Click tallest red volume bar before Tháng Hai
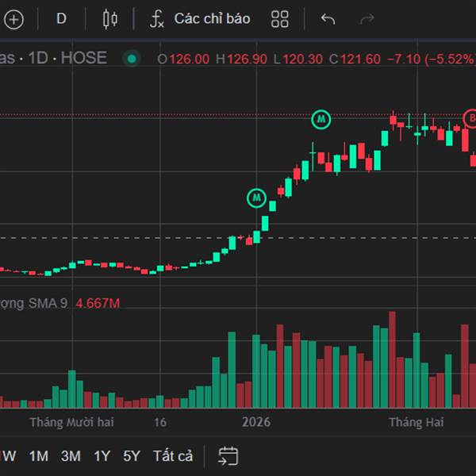Screen dimensions: 476x476 click(x=392, y=359)
